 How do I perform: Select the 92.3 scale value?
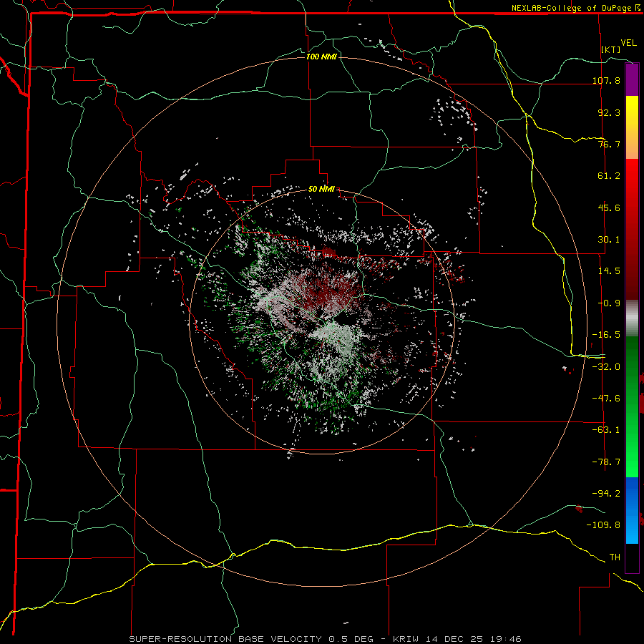tap(609, 112)
